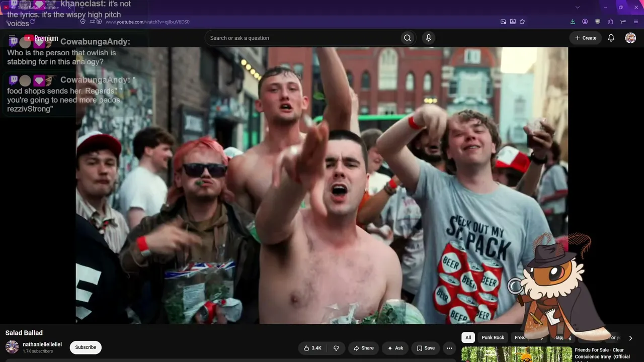
Task: Subscribe to nathanielielieliel
Action: [x=86, y=347]
